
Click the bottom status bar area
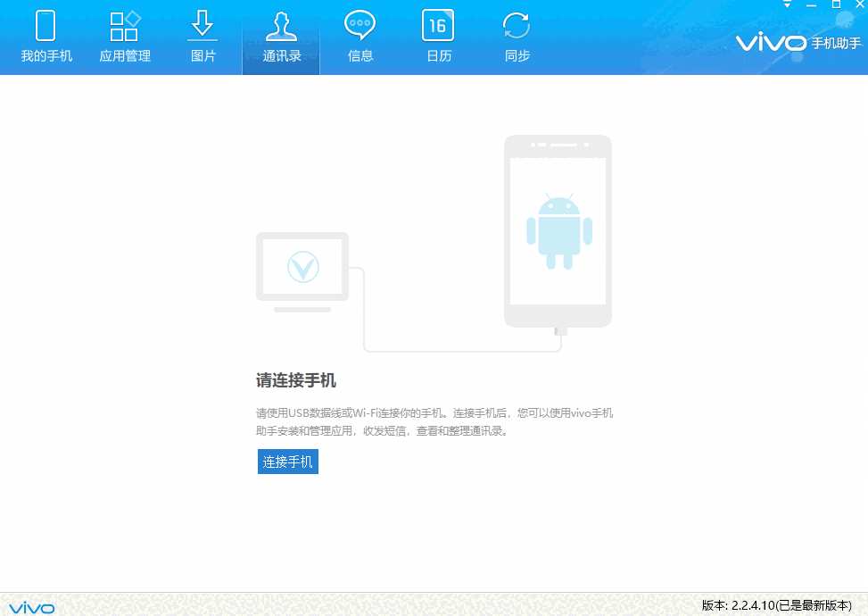coord(434,606)
